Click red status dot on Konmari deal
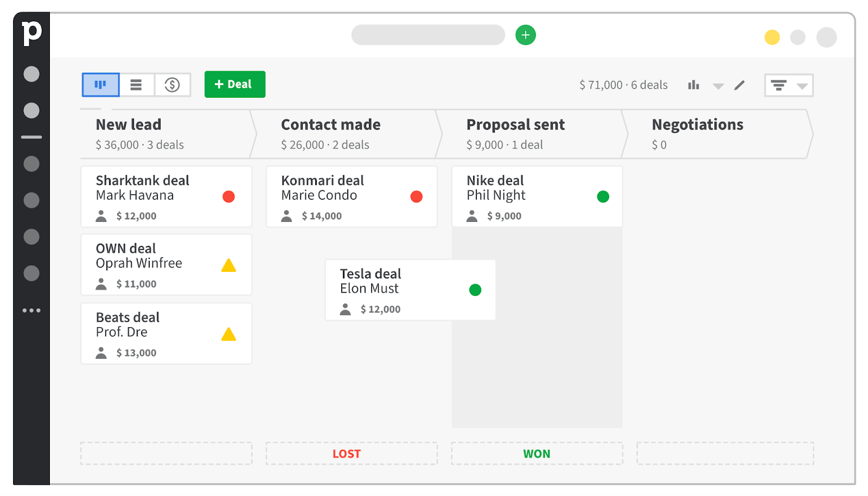Viewport: 868px width, 496px height. [416, 196]
